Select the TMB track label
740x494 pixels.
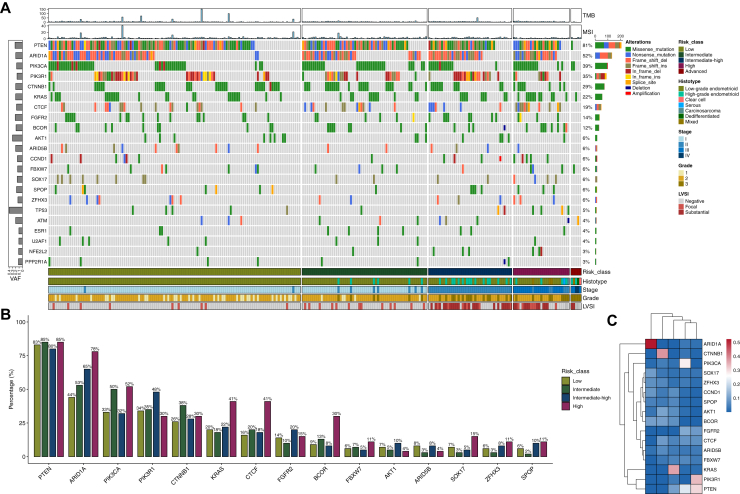tap(590, 15)
